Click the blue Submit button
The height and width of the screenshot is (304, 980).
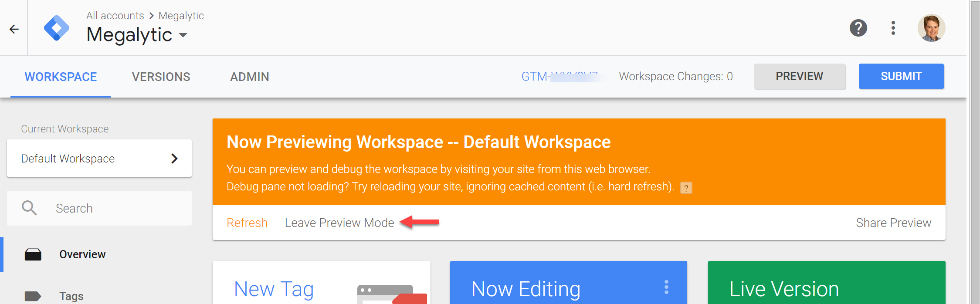click(x=901, y=76)
